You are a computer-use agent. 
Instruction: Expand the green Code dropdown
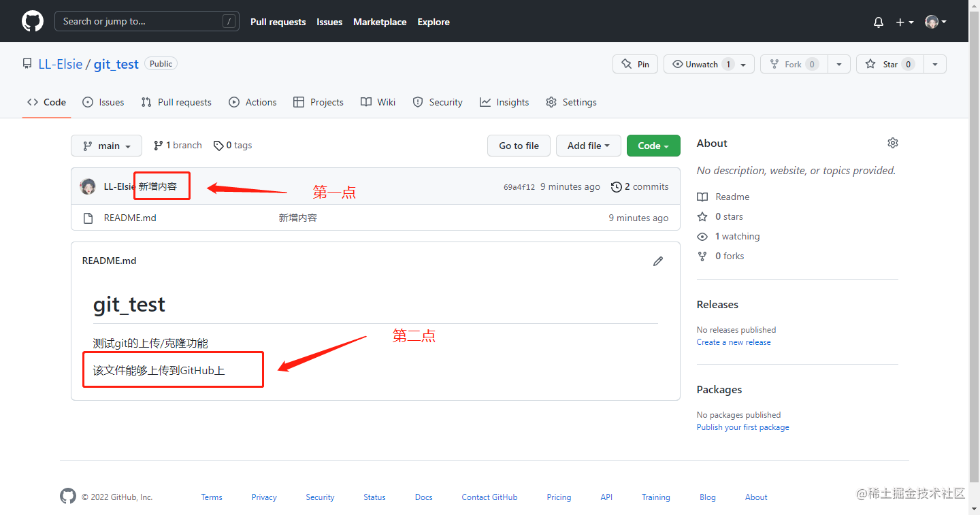[653, 146]
